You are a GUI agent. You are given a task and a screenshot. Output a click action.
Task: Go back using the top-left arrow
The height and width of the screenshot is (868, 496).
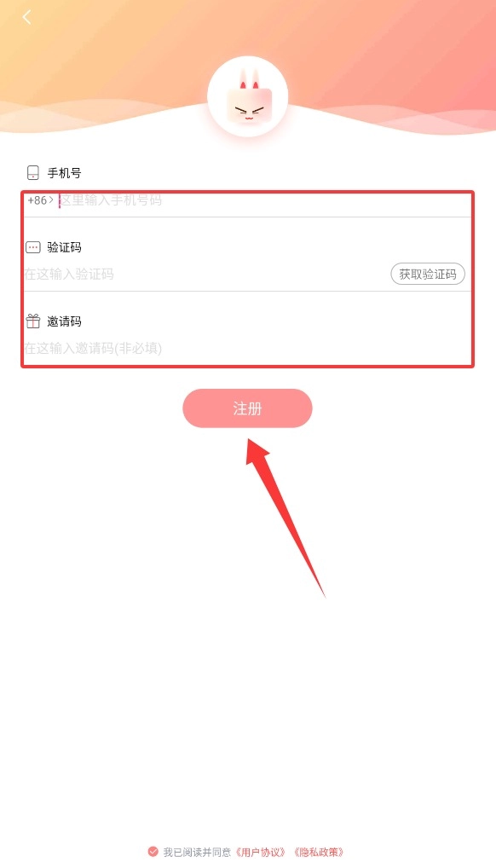click(x=26, y=17)
